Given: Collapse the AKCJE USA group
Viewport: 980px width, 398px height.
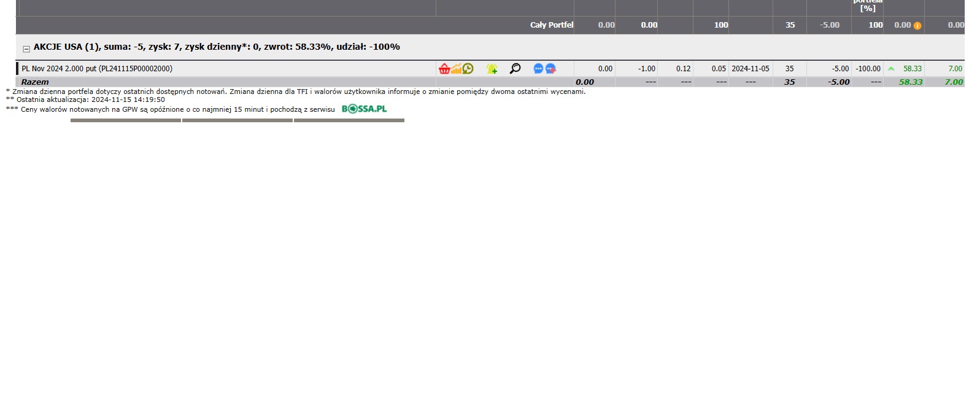Looking at the screenshot, I should (x=26, y=49).
